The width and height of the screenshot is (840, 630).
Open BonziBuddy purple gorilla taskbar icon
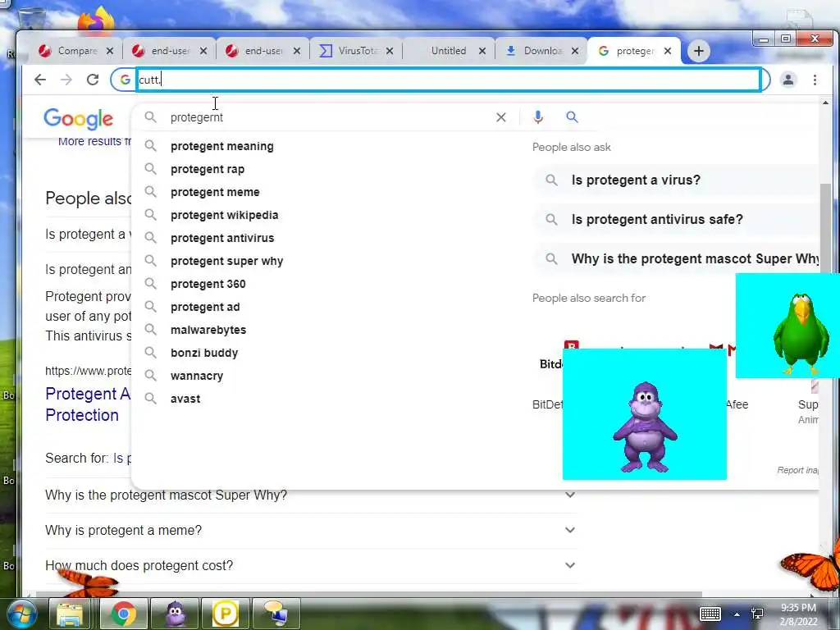coord(176,614)
